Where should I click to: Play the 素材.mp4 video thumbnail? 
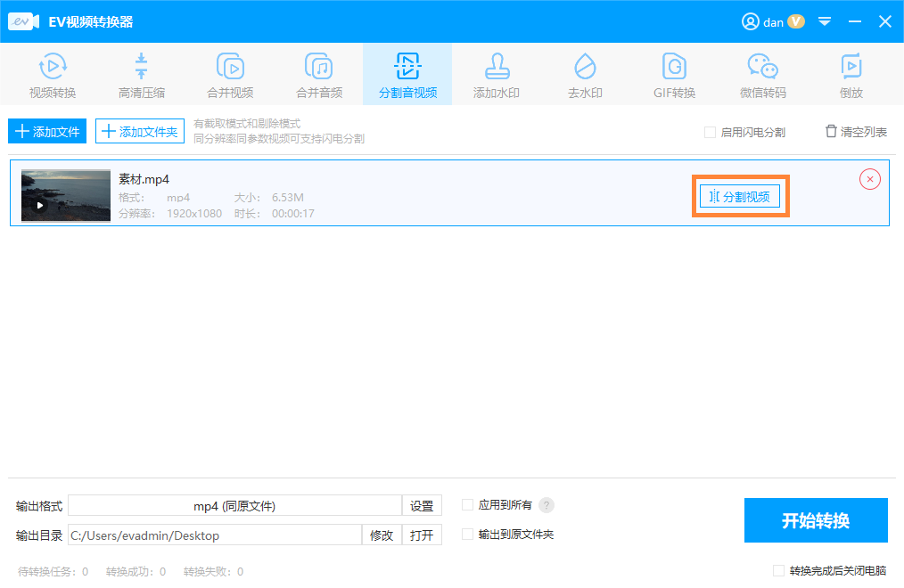tap(39, 205)
